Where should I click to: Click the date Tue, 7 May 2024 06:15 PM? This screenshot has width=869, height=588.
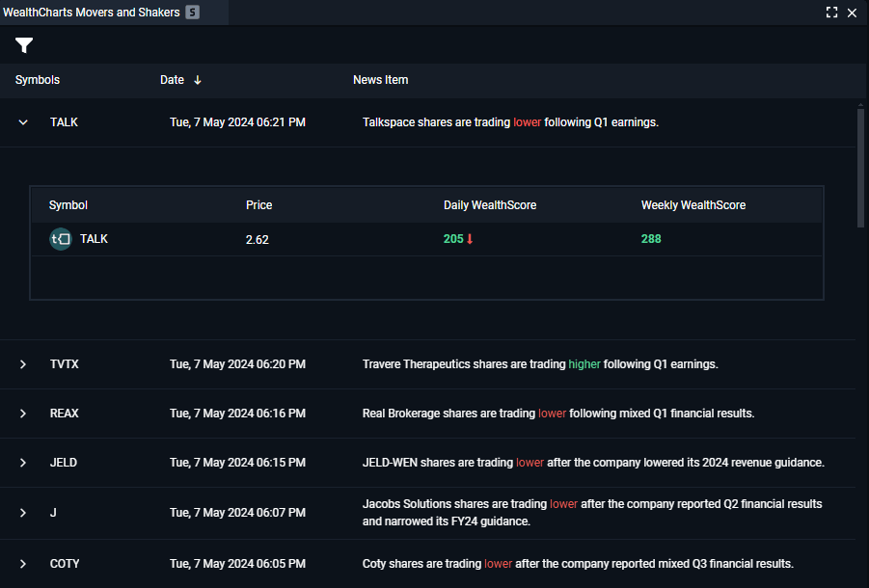[x=237, y=463]
